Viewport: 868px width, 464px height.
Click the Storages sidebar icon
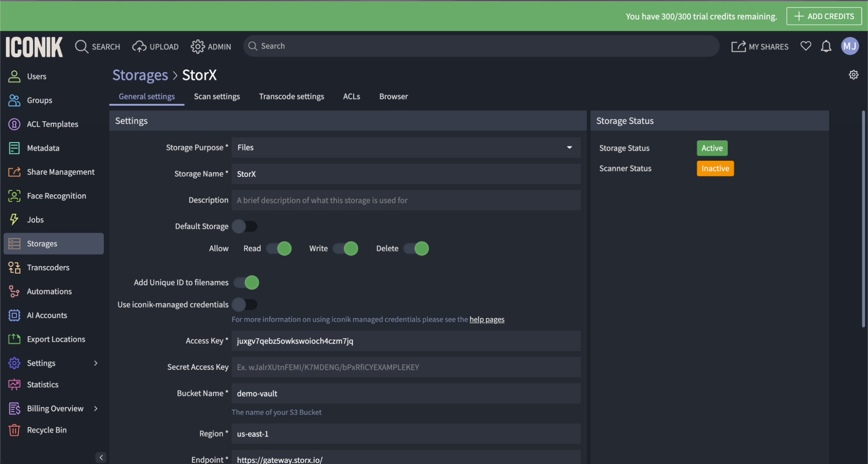point(14,244)
